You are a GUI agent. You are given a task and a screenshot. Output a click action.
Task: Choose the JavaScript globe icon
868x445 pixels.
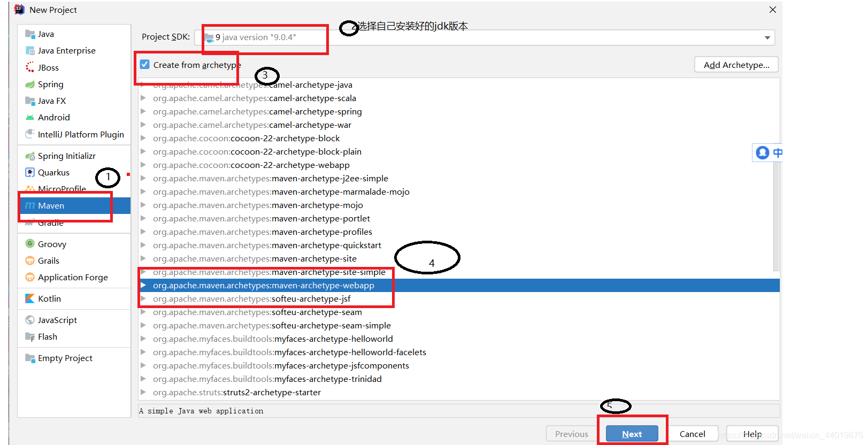[30, 320]
